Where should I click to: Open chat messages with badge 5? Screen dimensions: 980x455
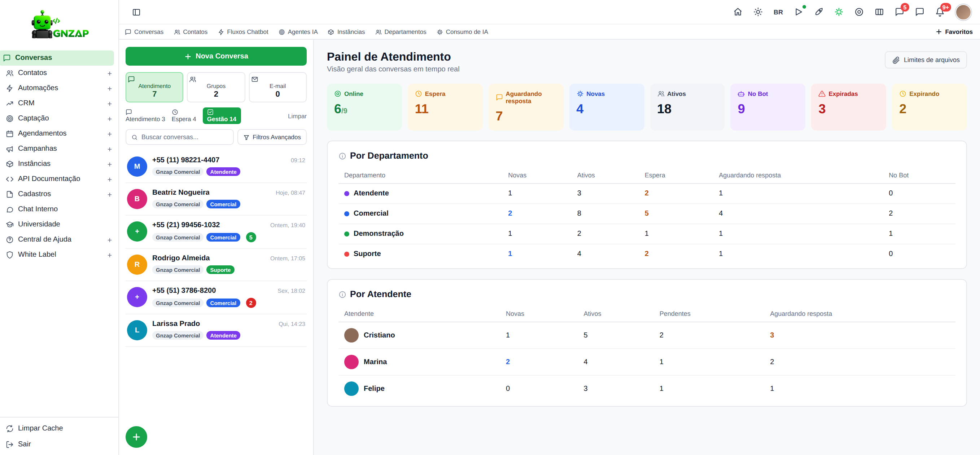(x=899, y=12)
